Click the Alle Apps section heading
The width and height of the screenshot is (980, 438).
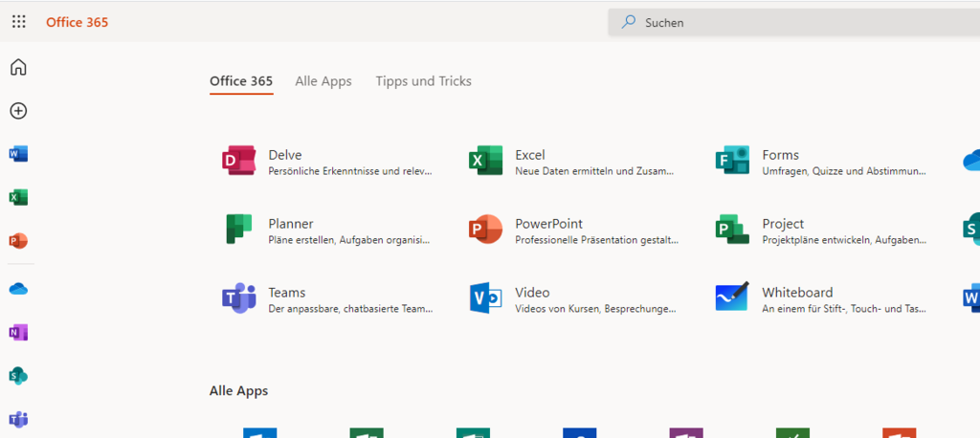pyautogui.click(x=238, y=391)
